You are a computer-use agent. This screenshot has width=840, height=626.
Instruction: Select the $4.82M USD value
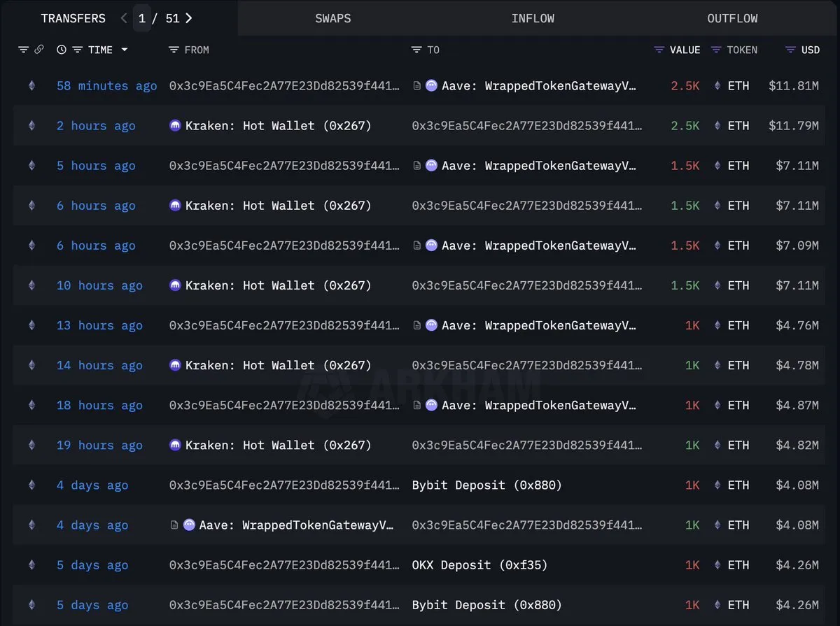point(797,445)
